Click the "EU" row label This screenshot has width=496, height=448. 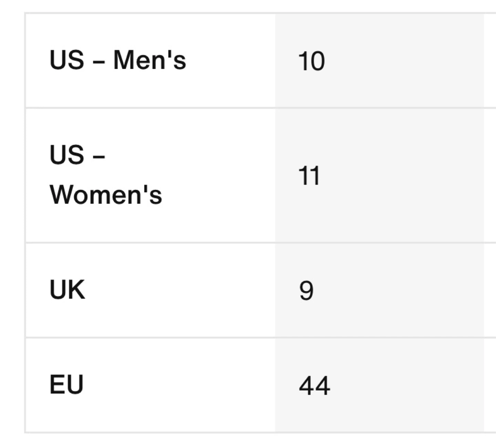click(x=66, y=385)
